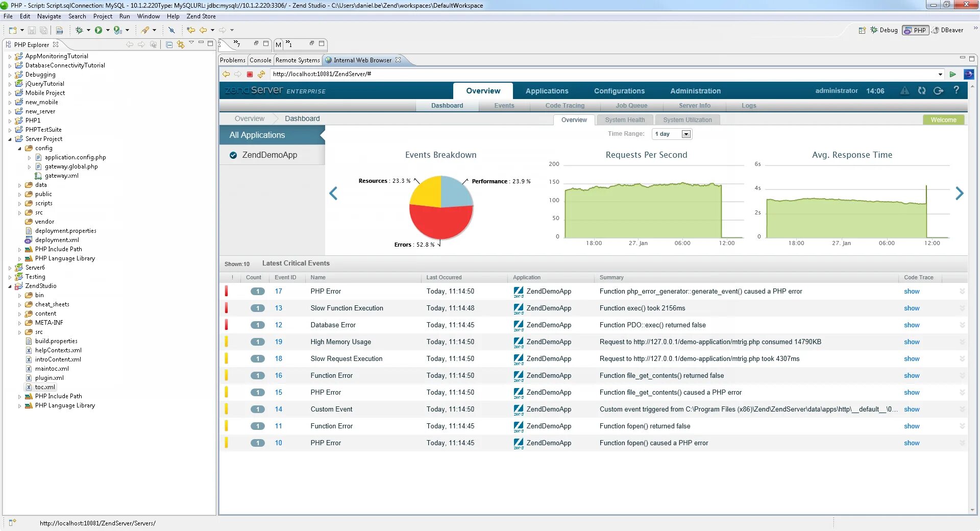
Task: Expand the public folder node
Action: [x=19, y=195]
